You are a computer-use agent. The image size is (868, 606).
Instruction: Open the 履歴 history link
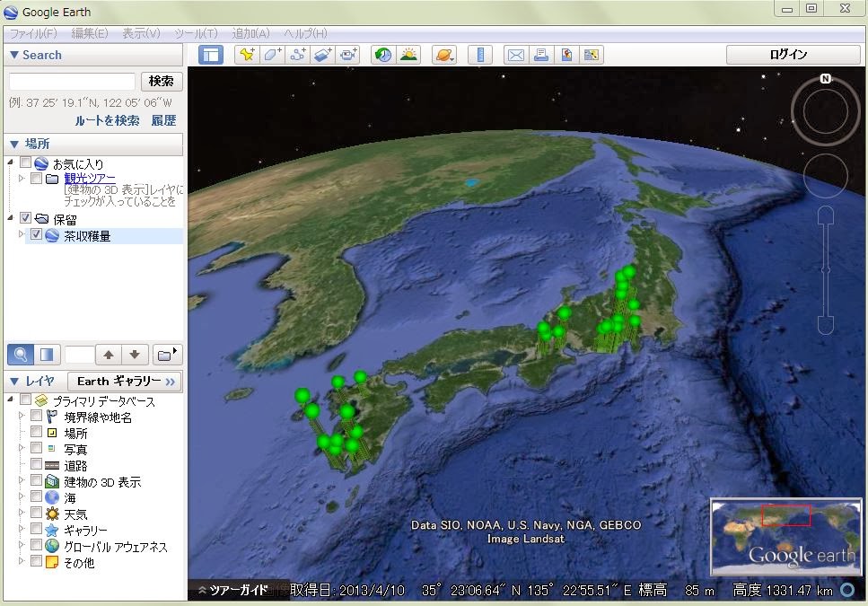pyautogui.click(x=164, y=120)
